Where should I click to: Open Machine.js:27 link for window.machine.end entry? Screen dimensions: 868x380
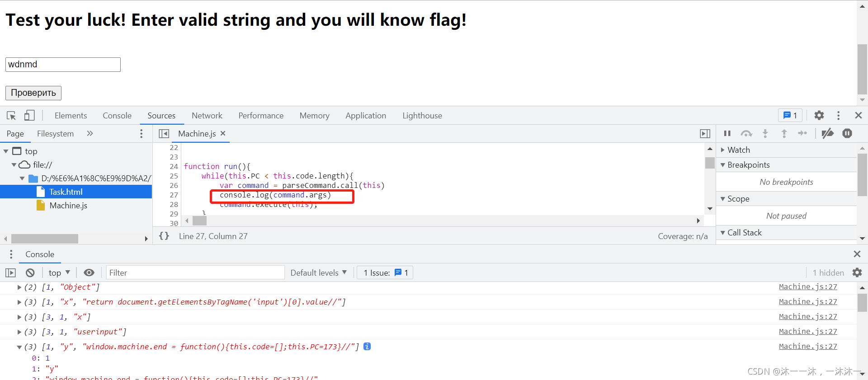[x=808, y=346]
